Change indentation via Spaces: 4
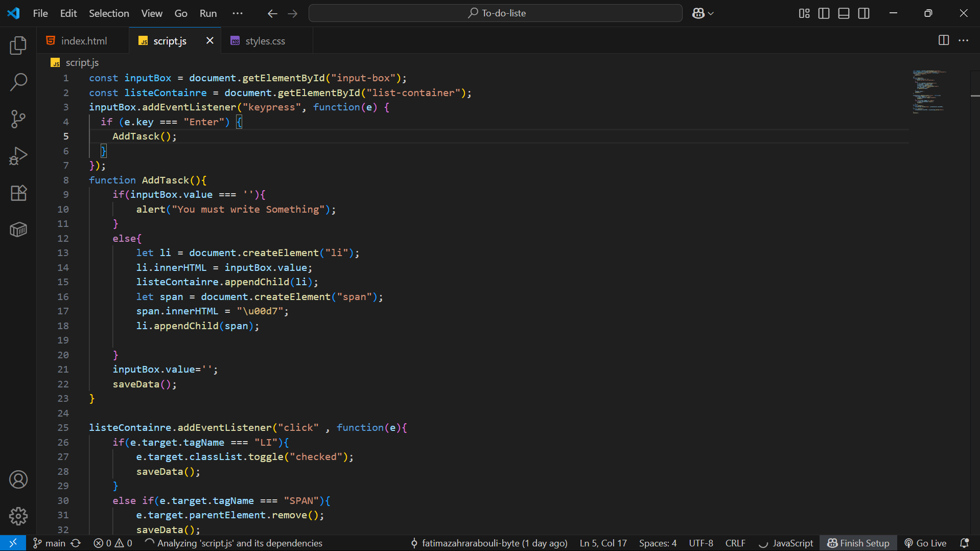 [x=658, y=543]
